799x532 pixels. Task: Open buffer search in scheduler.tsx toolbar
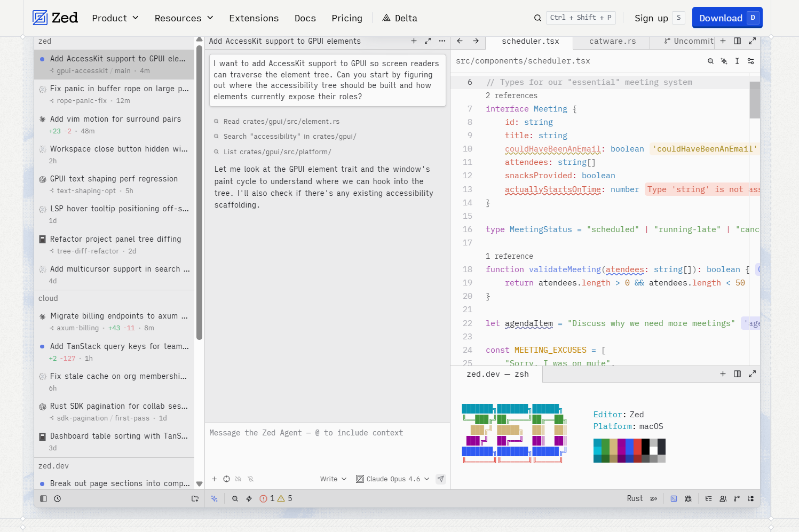point(710,61)
